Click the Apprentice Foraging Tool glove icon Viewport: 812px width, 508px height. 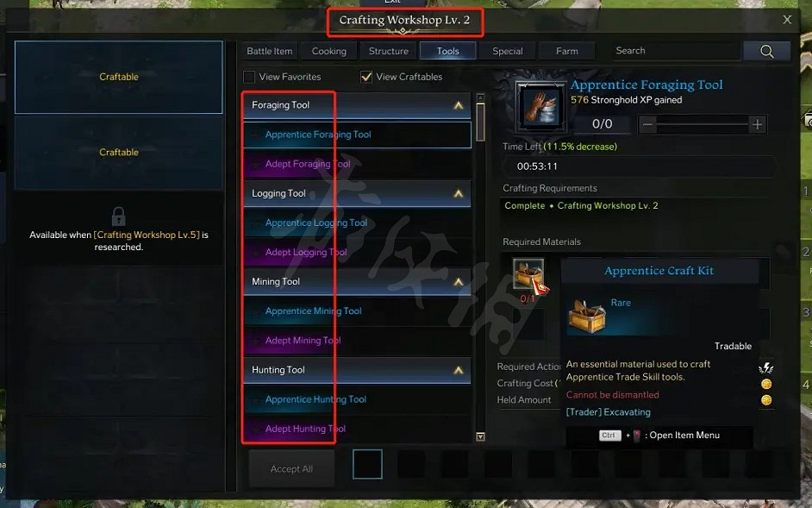pos(541,107)
